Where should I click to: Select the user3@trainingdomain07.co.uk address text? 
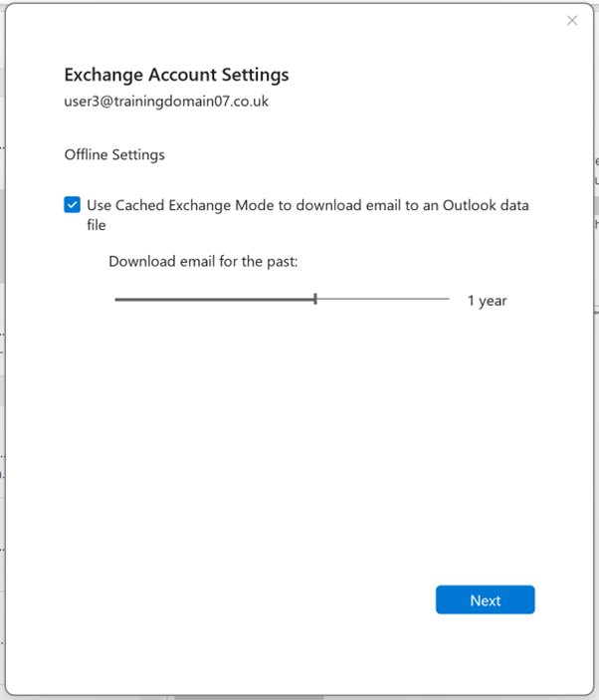[166, 102]
